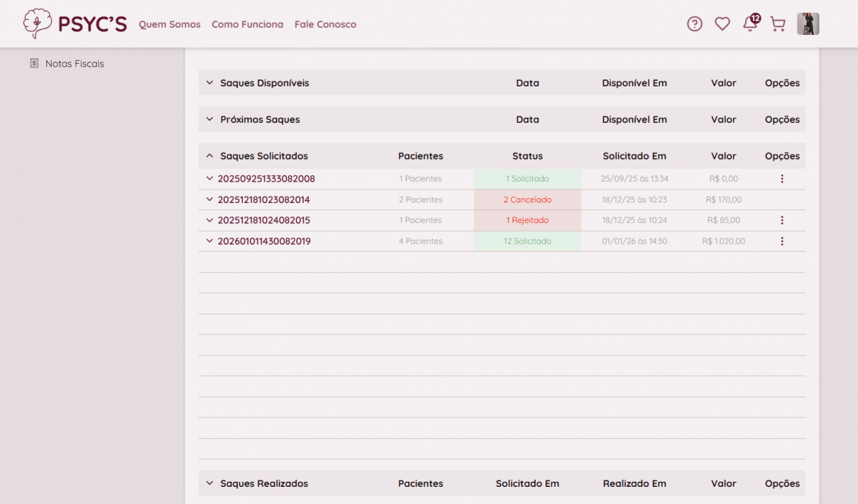Open Como Funciona menu item
This screenshot has width=858, height=504.
click(247, 24)
